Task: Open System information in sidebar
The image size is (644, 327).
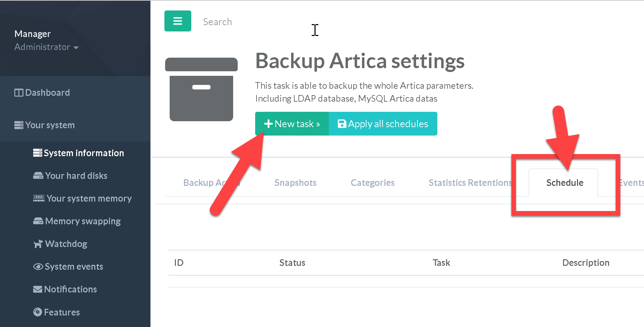Action: point(83,153)
